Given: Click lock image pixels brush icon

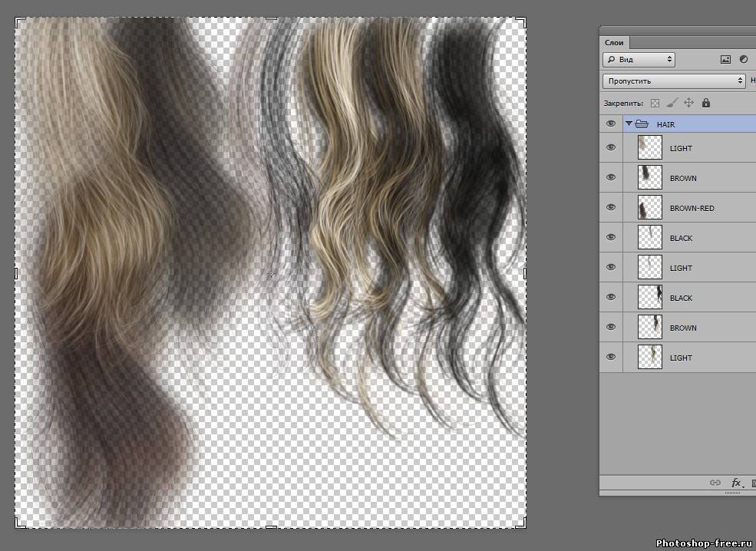Looking at the screenshot, I should (x=672, y=103).
